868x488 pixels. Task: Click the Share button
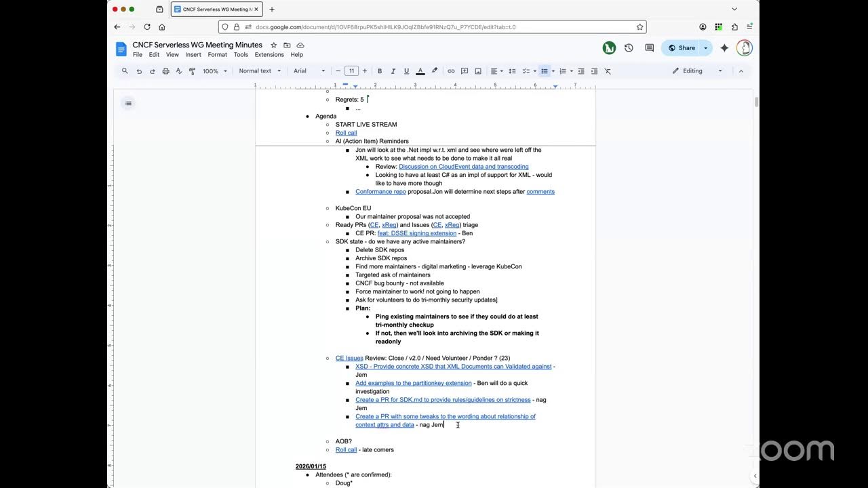(682, 48)
